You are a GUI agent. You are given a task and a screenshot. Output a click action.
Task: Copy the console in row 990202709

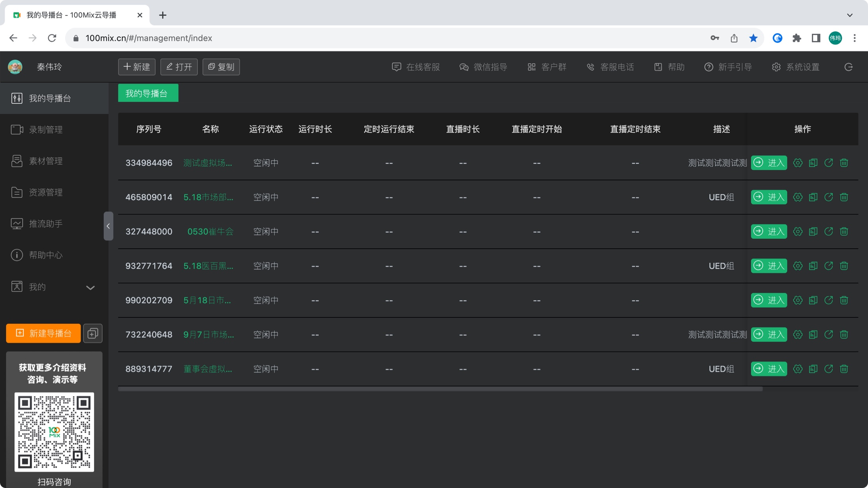click(813, 300)
